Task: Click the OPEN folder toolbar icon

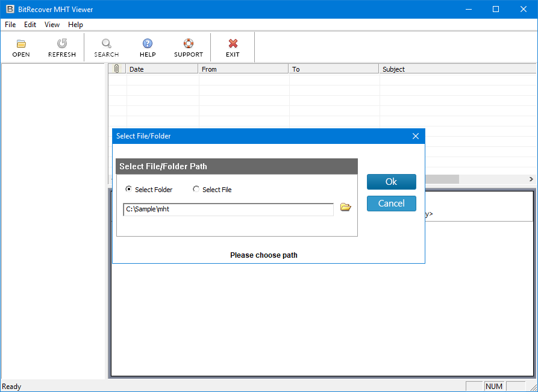Action: 21,44
